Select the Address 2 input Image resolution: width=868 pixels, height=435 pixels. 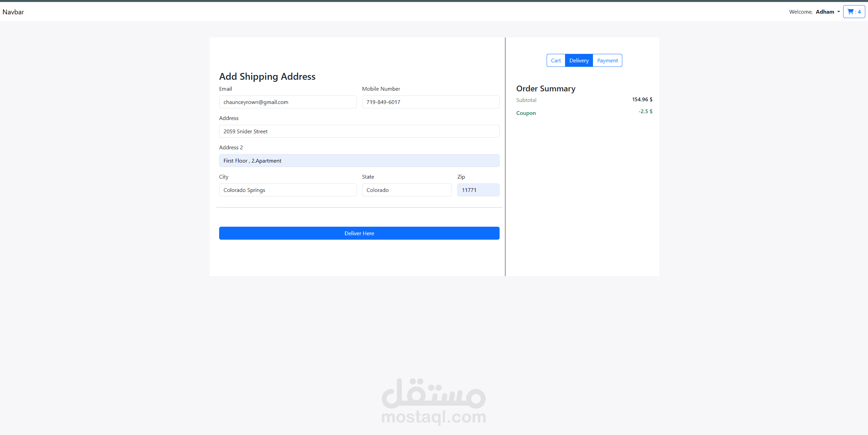pyautogui.click(x=359, y=161)
